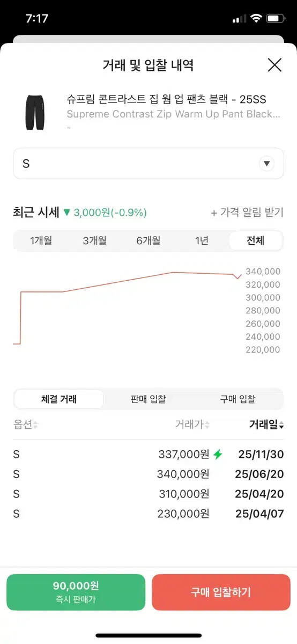Switch the chart to 1년 range
297x644 pixels.
coord(202,240)
